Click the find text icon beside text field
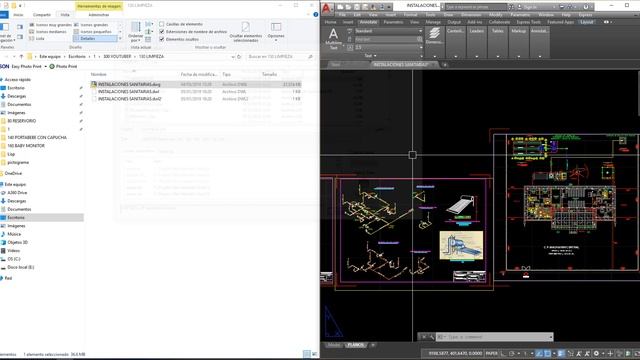 click(419, 39)
